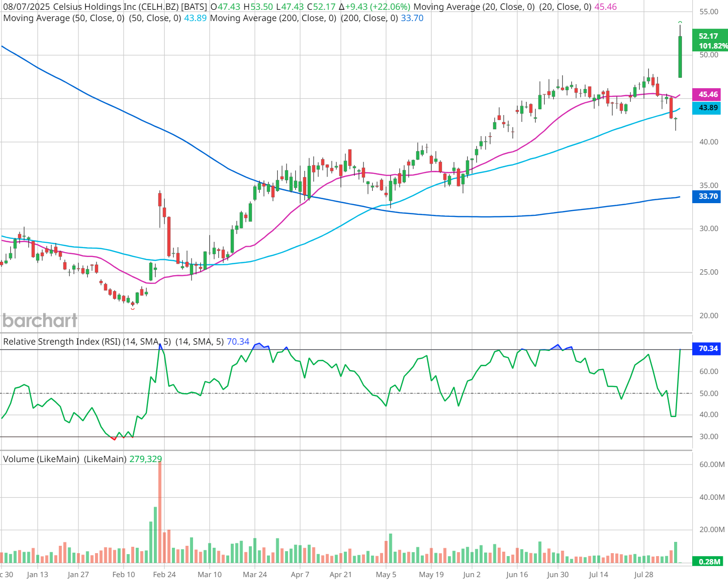This screenshot has width=728, height=583.
Task: Click the 25.00 price axis label
Action: 708,272
